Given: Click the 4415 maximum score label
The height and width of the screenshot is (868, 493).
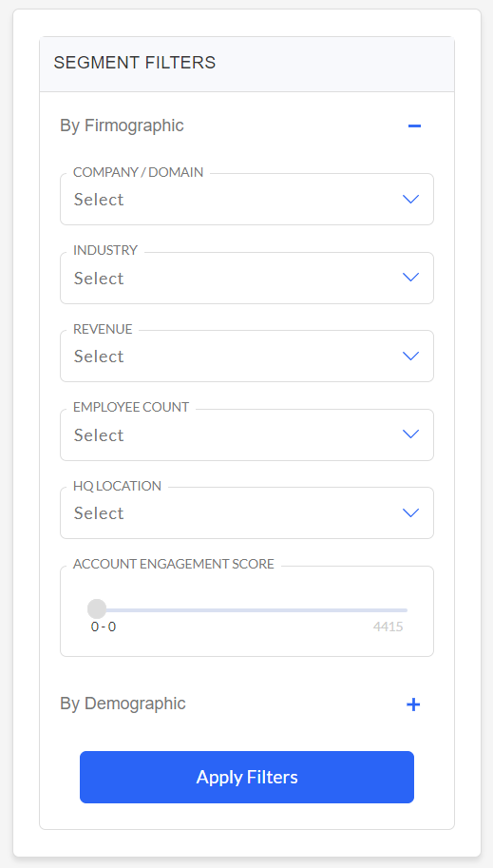Looking at the screenshot, I should 388,627.
